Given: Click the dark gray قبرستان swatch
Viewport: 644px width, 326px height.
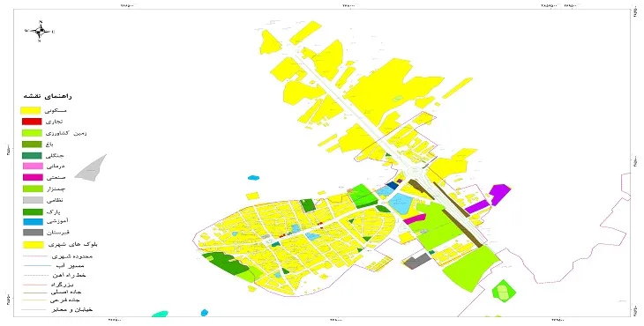Looking at the screenshot, I should coord(33,233).
